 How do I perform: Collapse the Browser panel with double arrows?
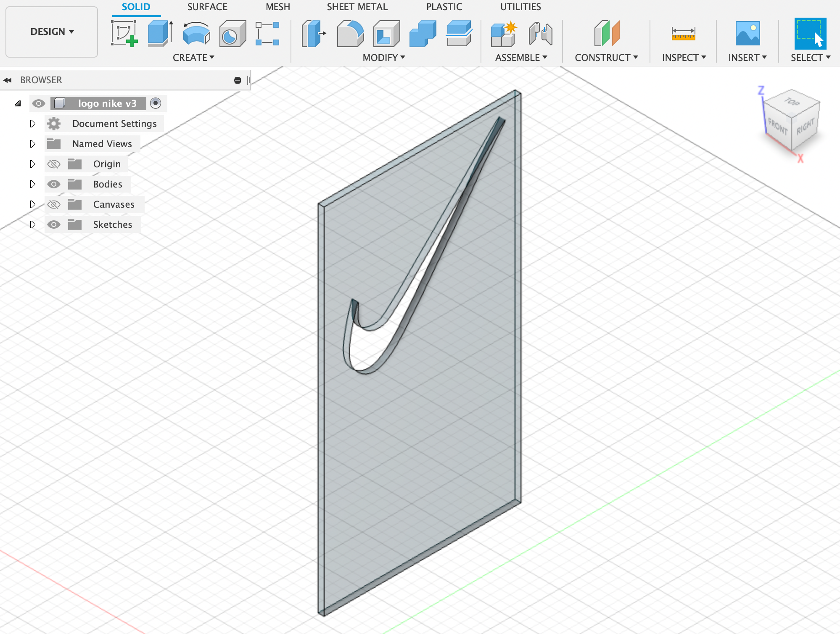[x=8, y=80]
